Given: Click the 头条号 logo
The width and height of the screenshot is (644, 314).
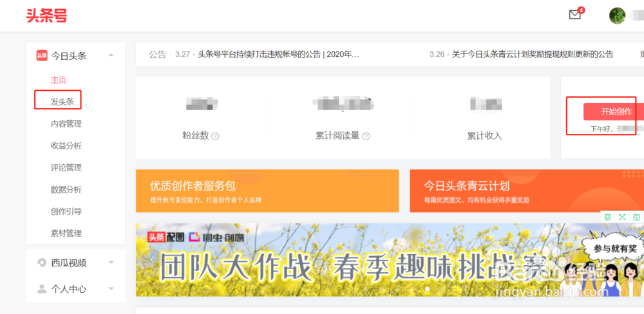Looking at the screenshot, I should [46, 15].
